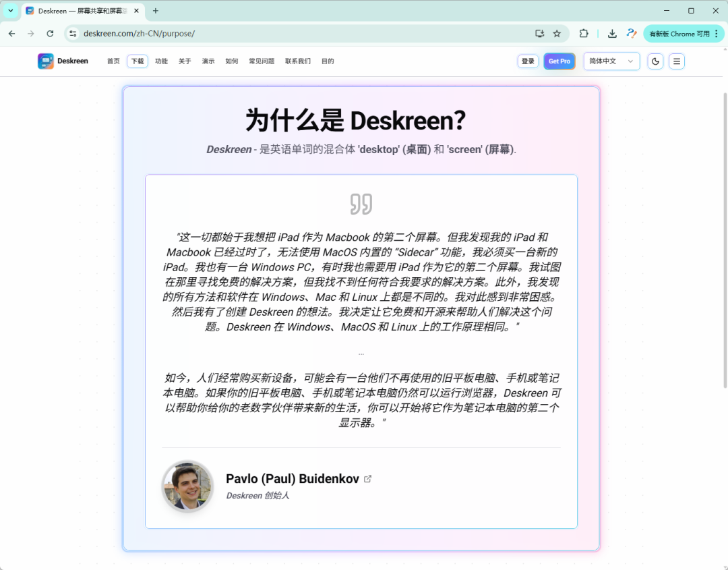The width and height of the screenshot is (728, 570).
Task: Click the browser forward arrow
Action: [x=30, y=34]
